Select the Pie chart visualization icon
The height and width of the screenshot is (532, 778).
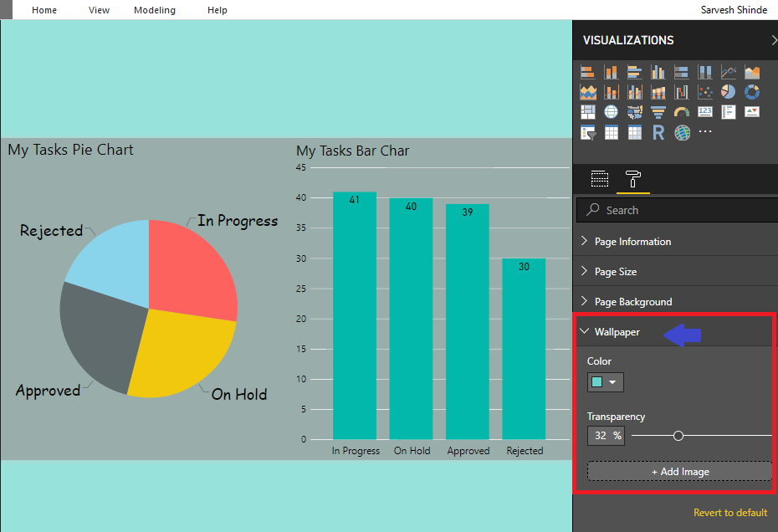(x=729, y=92)
